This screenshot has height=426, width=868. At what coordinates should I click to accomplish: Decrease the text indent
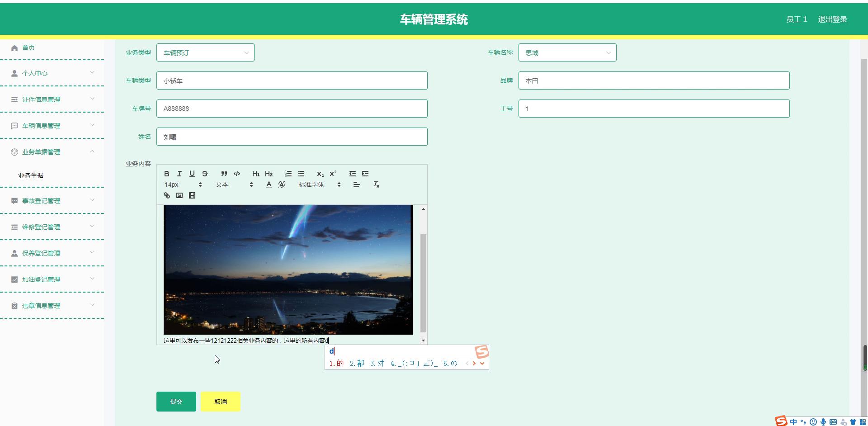pos(353,174)
